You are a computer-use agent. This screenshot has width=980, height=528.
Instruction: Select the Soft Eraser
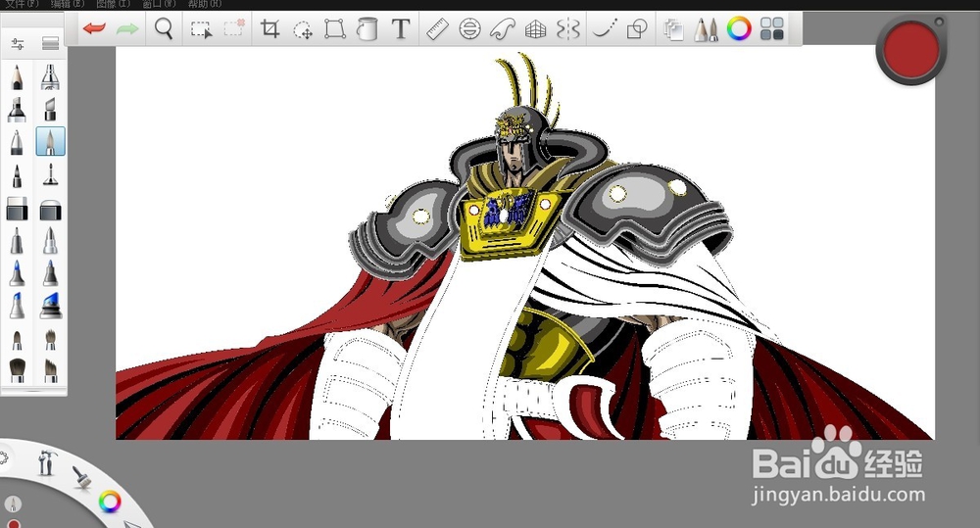click(x=50, y=210)
